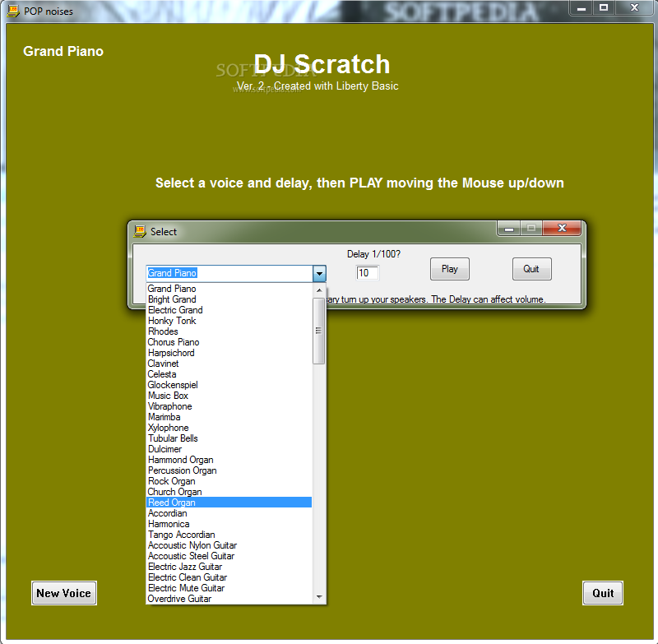The image size is (658, 644).
Task: Pick Electric Mute Guitar voice
Action: tap(229, 588)
